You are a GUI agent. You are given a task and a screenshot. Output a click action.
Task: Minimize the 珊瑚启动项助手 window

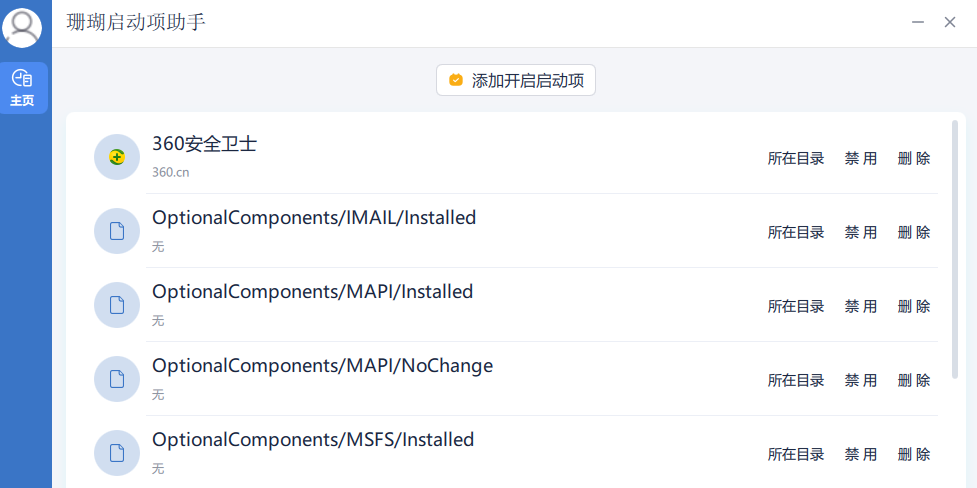[x=918, y=22]
